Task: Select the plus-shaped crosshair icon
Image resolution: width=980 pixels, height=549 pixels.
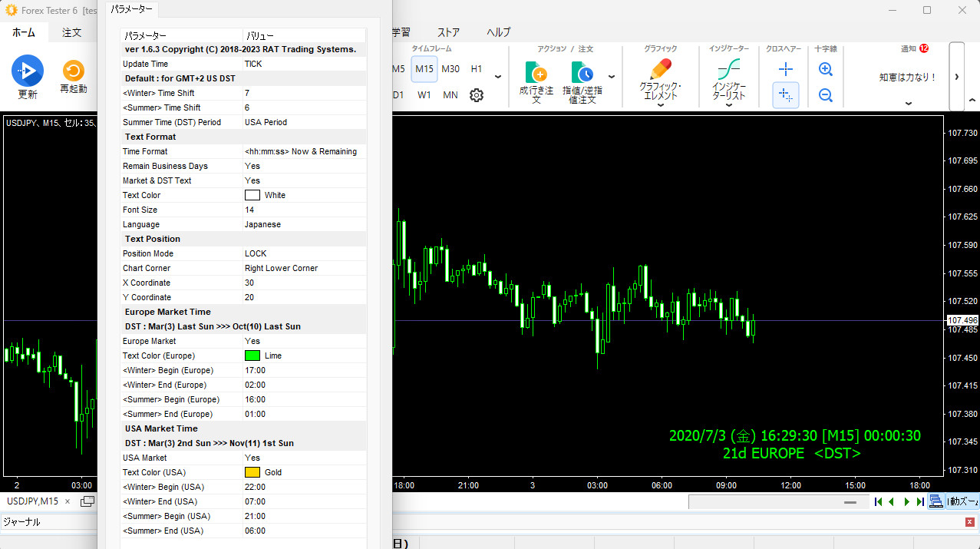Action: click(785, 69)
